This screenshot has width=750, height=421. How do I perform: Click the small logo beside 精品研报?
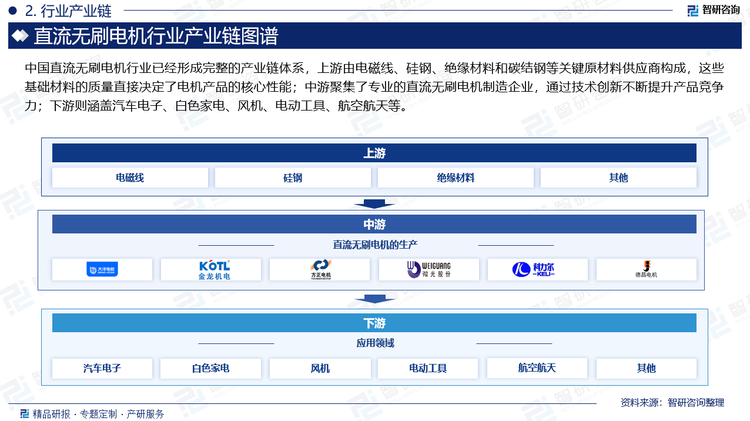click(25, 413)
